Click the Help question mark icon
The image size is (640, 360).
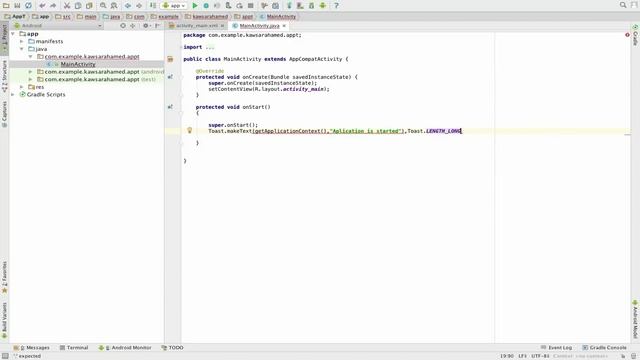click(336, 5)
